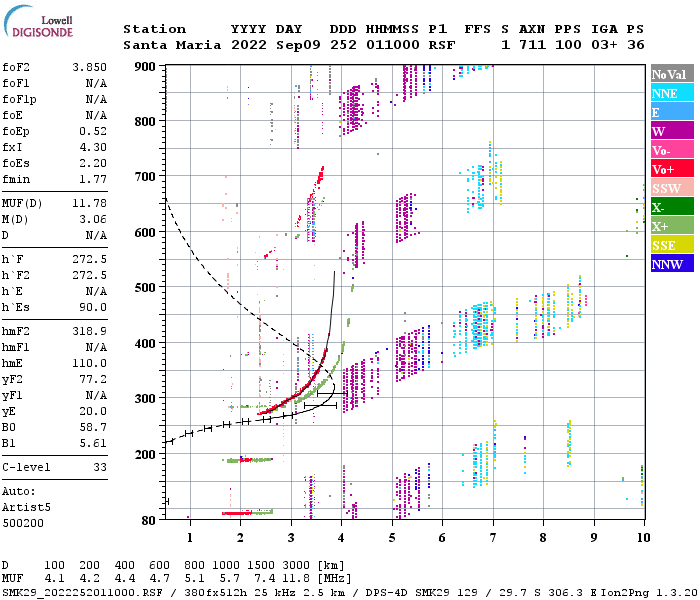The width and height of the screenshot is (700, 600).
Task: Click the Lowell Digisonde logo
Action: click(x=38, y=22)
